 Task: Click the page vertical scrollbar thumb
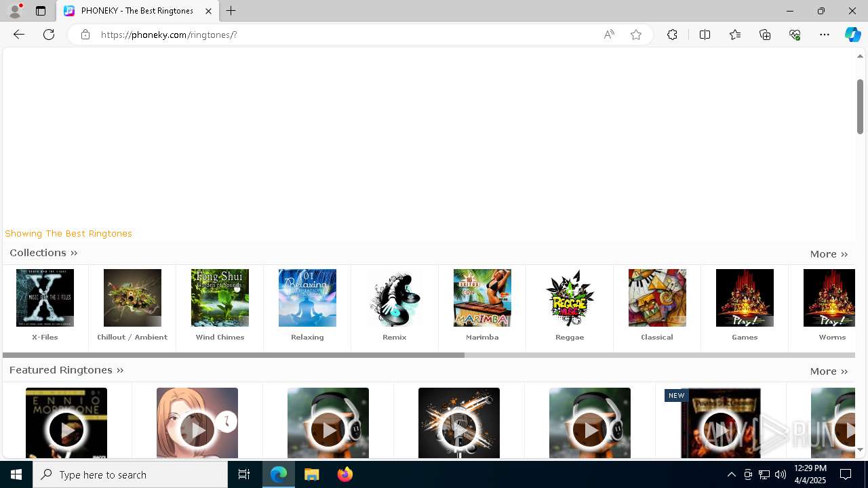coord(860,106)
